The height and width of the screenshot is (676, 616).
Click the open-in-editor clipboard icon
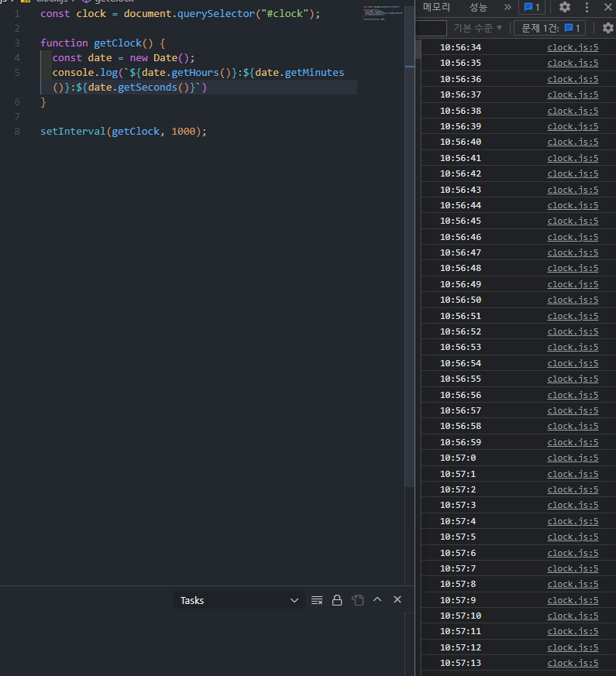[x=358, y=600]
